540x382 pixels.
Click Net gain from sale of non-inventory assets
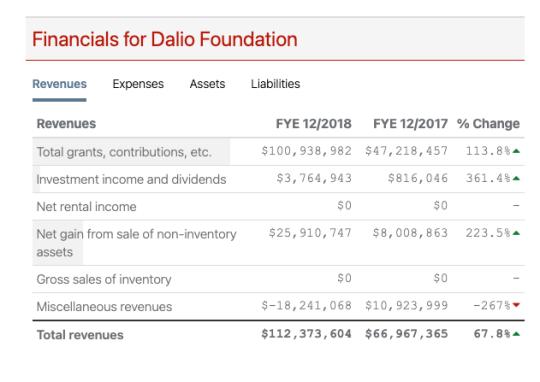[136, 243]
